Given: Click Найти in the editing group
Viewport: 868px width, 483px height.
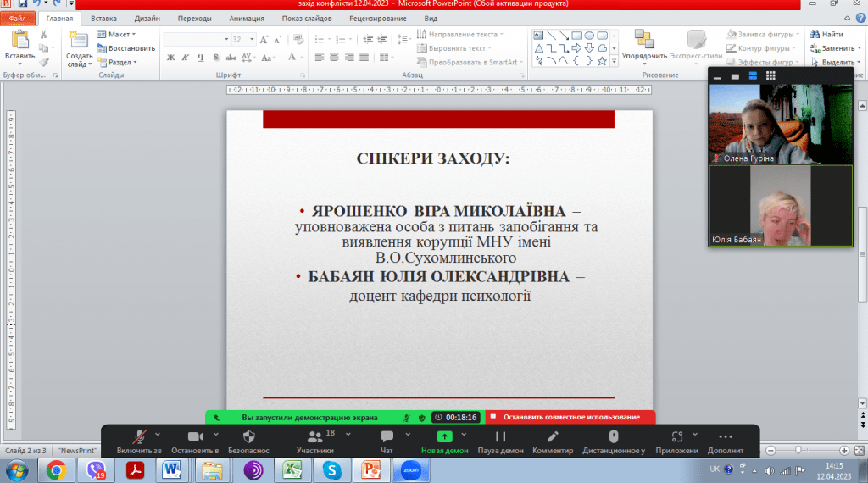Looking at the screenshot, I should click(x=825, y=35).
